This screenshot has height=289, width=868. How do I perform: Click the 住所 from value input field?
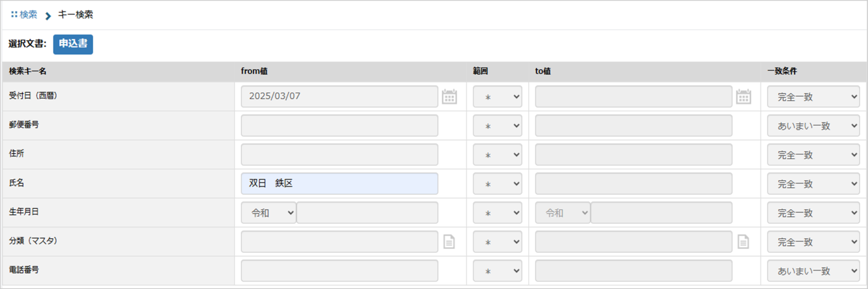click(x=339, y=155)
